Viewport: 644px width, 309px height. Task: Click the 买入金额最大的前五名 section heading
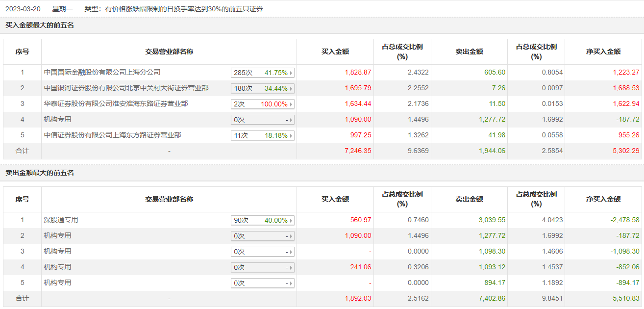point(40,25)
